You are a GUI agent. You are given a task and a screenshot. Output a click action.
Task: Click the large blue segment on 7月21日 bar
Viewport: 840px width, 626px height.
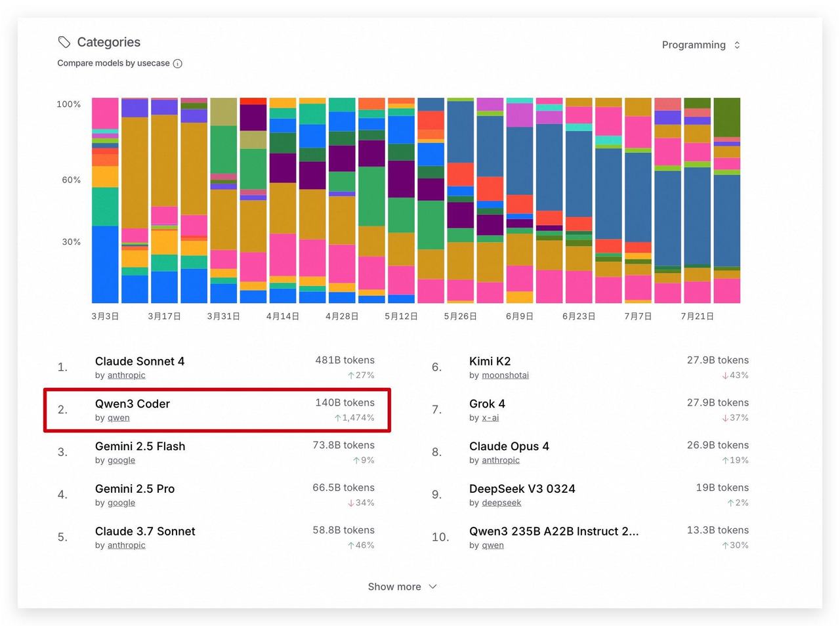pyautogui.click(x=698, y=216)
